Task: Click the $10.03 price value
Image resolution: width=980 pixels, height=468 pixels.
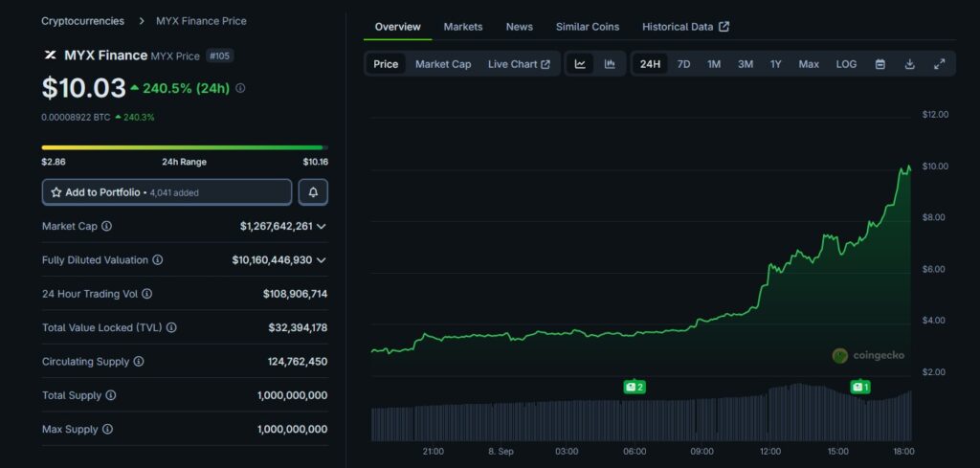Action: (x=84, y=88)
